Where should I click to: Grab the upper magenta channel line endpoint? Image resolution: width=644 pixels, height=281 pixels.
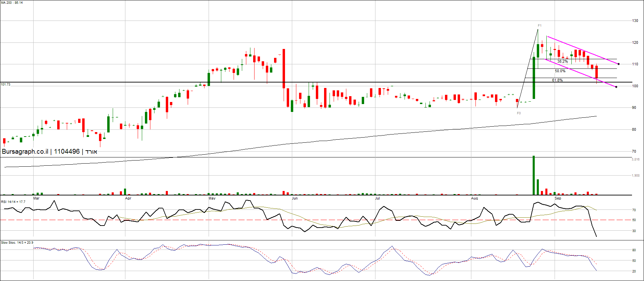[619, 64]
